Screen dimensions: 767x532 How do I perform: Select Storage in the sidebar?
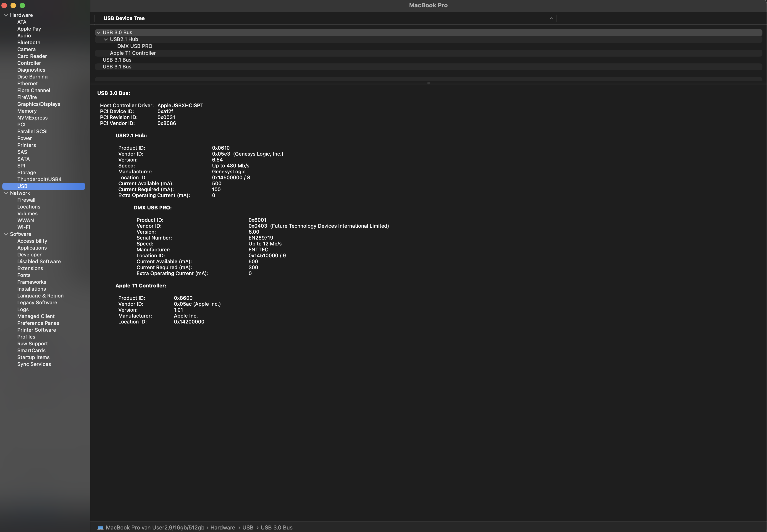point(27,172)
